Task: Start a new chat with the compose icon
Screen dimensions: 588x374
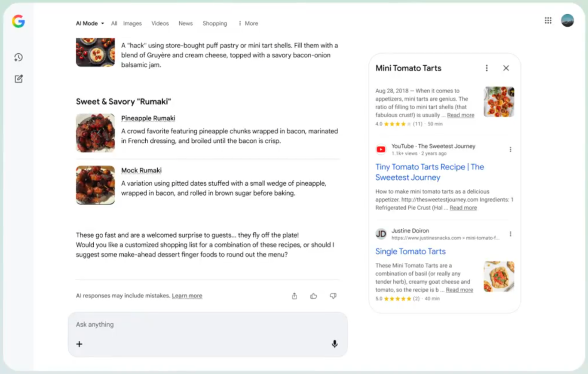Action: [x=18, y=79]
